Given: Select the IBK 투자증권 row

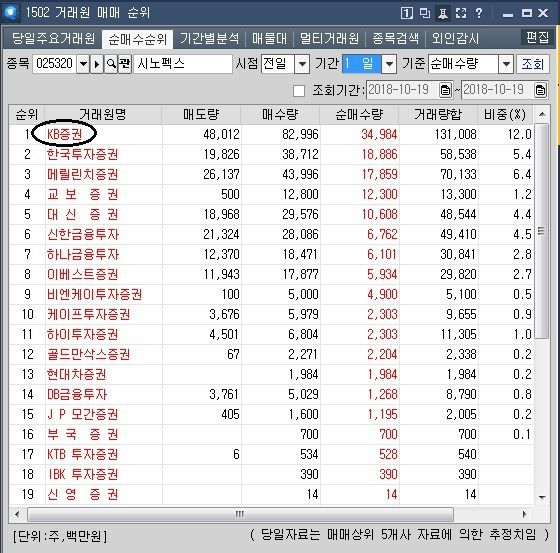Looking at the screenshot, I should pyautogui.click(x=271, y=474).
